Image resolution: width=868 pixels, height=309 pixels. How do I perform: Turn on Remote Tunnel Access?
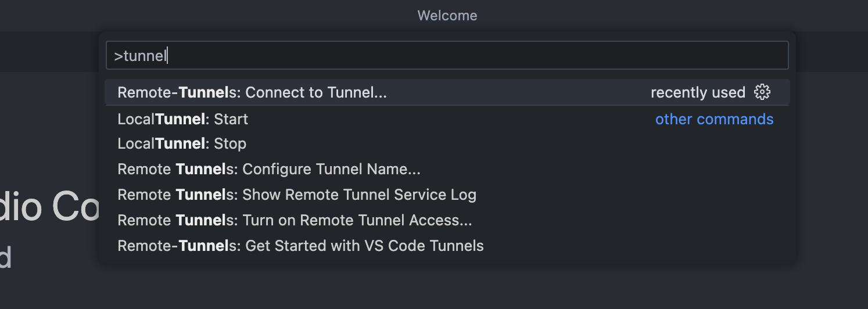coord(294,220)
